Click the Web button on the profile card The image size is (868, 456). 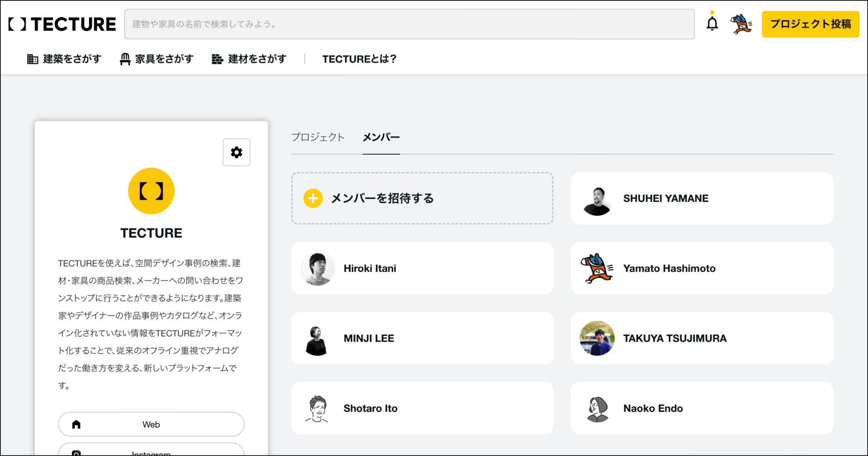(151, 424)
